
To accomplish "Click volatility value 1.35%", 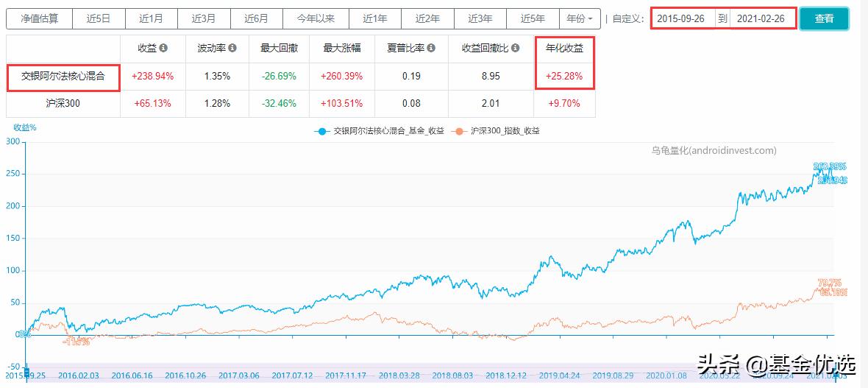I will point(217,77).
